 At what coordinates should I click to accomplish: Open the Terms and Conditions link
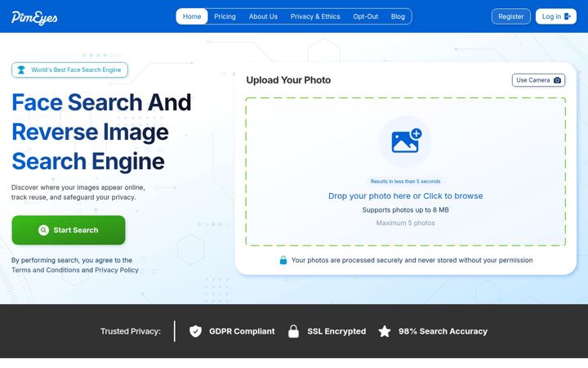[46, 270]
